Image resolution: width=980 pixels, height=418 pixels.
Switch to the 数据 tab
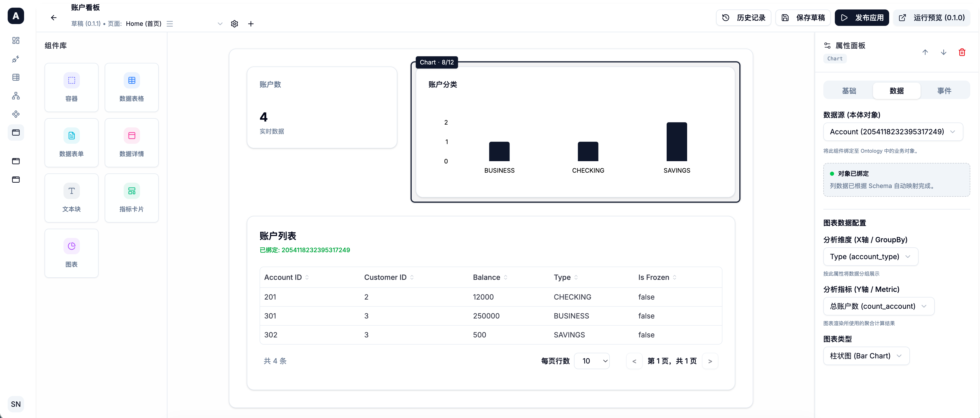point(896,91)
